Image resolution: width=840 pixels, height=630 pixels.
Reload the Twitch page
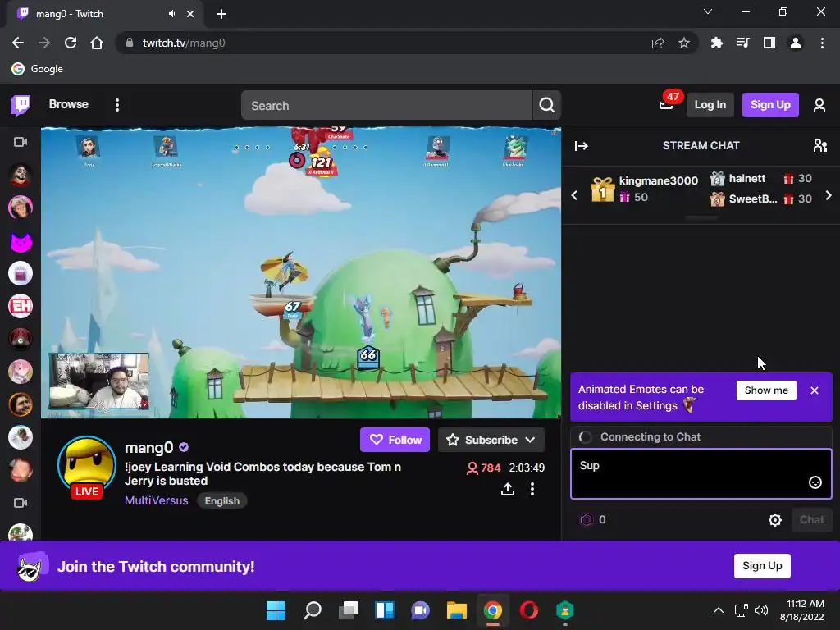click(71, 43)
